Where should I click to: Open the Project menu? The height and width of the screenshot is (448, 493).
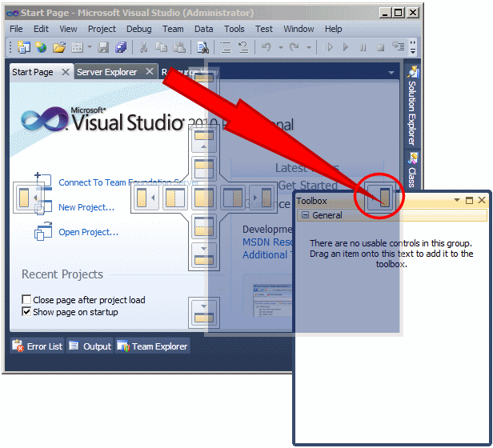click(102, 29)
